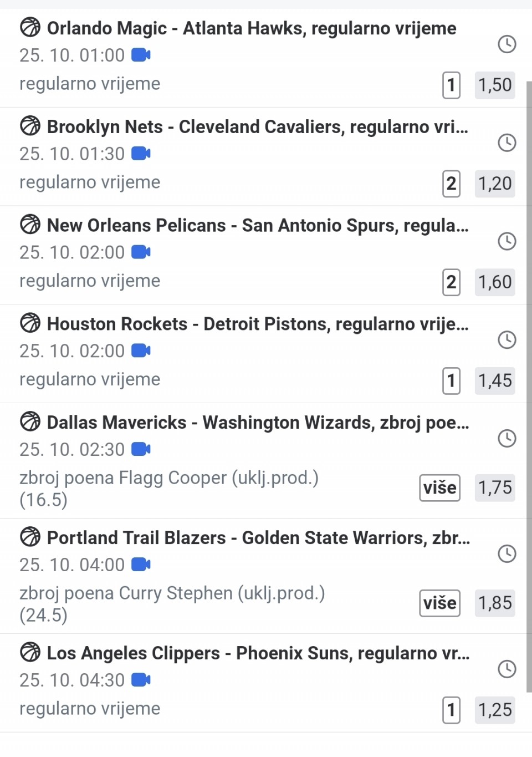Select the 1,85 odds for Curry Stephen bet

[494, 603]
